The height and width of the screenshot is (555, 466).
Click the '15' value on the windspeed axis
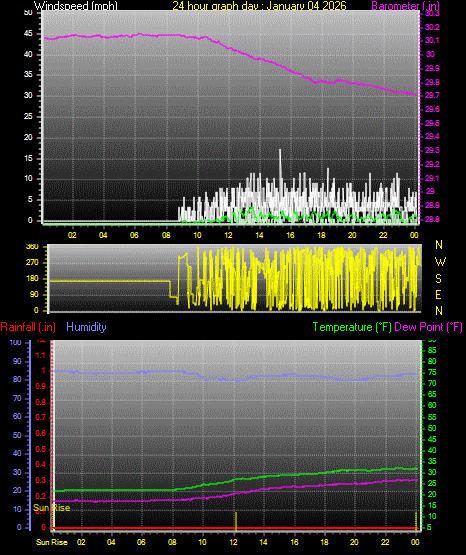[28, 158]
